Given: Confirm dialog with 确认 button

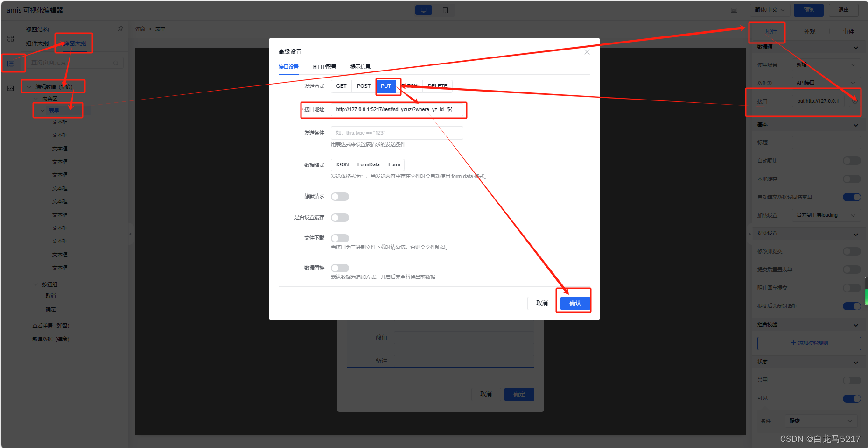Looking at the screenshot, I should click(x=575, y=303).
